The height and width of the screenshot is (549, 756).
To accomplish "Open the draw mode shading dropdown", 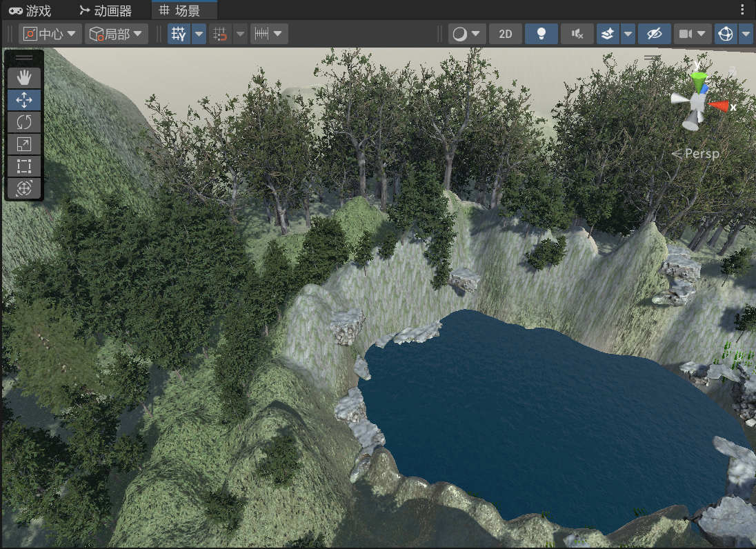I will point(467,34).
